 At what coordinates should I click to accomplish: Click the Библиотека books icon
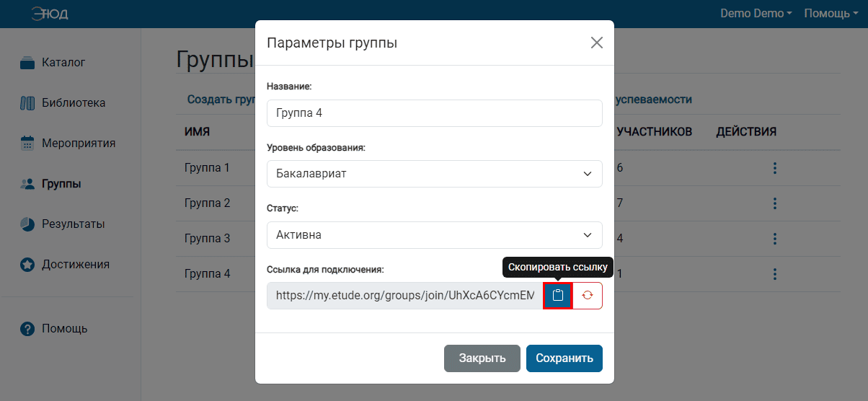pos(27,103)
